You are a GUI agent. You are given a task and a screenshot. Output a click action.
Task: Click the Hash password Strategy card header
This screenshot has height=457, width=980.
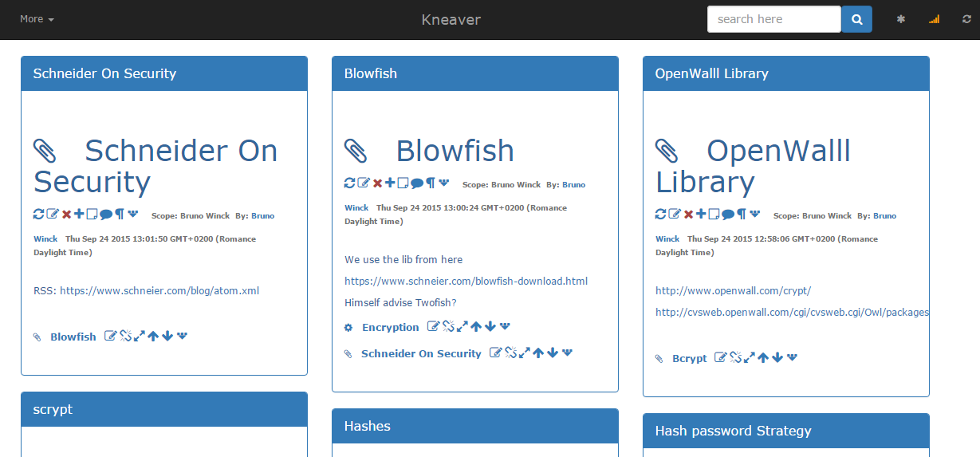[x=786, y=431]
